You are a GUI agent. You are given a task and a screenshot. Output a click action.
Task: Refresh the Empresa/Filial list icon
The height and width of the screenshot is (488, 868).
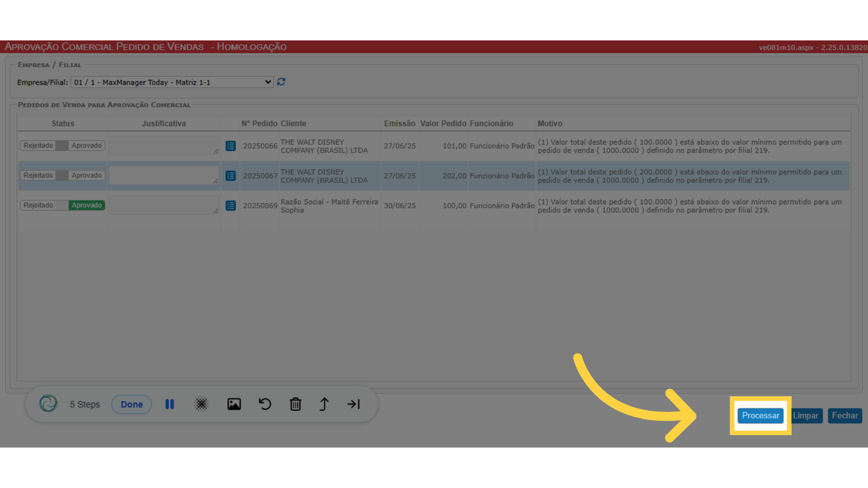(281, 82)
